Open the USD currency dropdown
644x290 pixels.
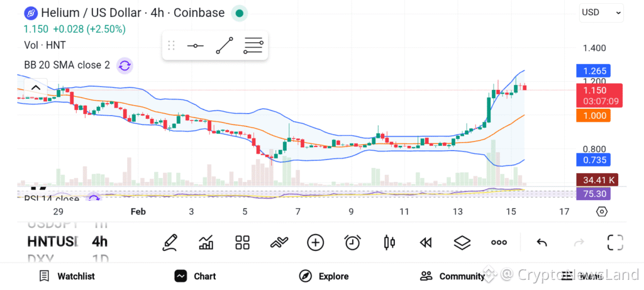[x=601, y=12]
